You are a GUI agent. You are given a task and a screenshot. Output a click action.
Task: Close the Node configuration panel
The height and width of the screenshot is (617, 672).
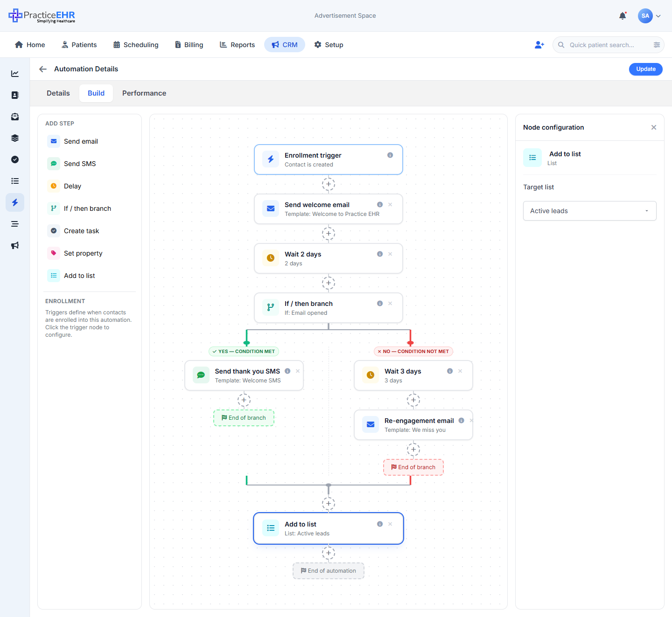click(x=654, y=127)
